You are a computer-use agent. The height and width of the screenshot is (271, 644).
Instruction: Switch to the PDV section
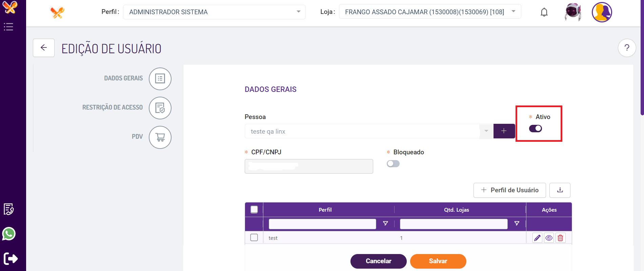[160, 137]
